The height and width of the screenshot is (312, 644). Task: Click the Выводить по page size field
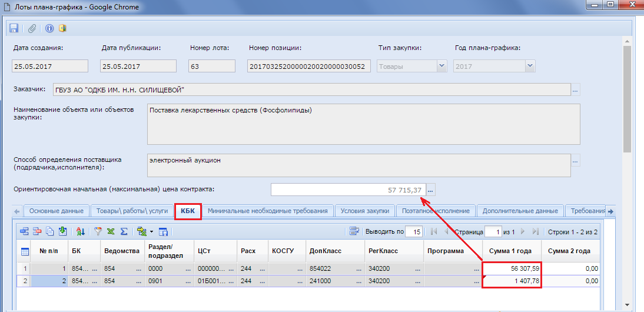point(414,231)
